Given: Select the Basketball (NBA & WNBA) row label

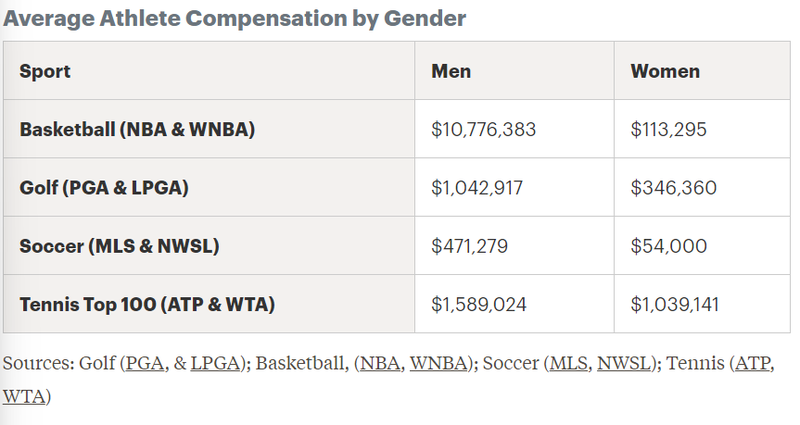Looking at the screenshot, I should [x=137, y=129].
